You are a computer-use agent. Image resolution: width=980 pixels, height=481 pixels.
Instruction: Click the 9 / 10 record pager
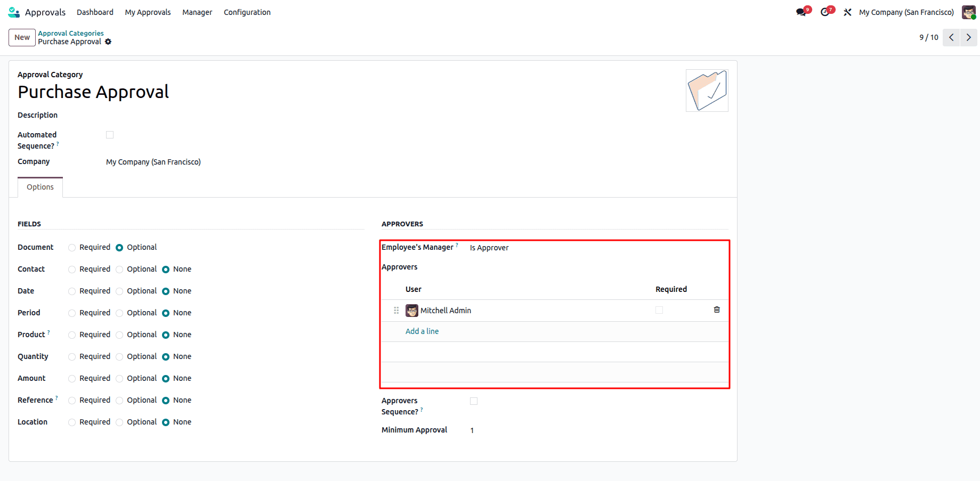pyautogui.click(x=929, y=37)
